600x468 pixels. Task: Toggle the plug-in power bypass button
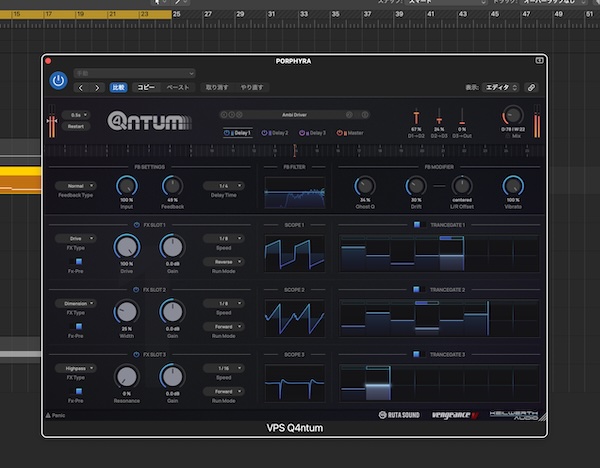[58, 81]
